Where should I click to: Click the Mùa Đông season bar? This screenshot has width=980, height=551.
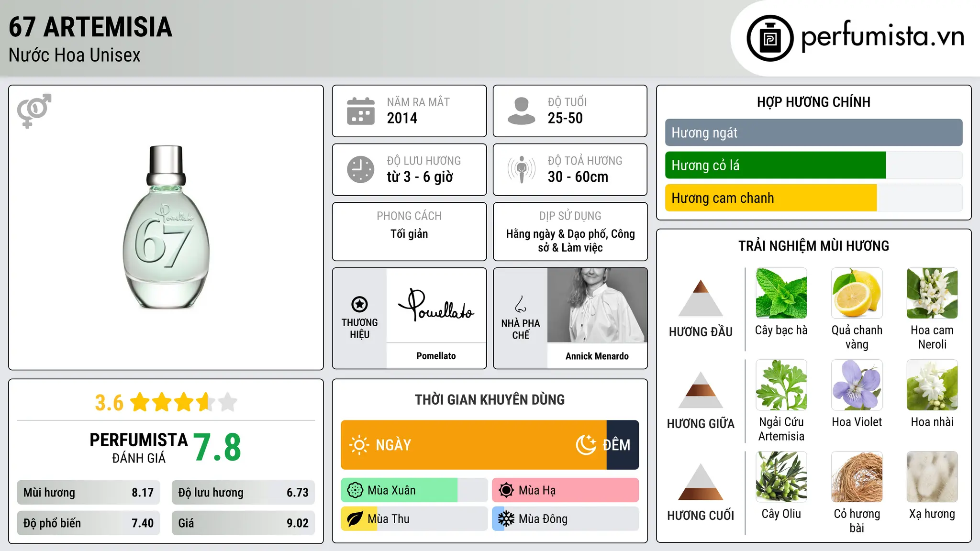tap(566, 519)
